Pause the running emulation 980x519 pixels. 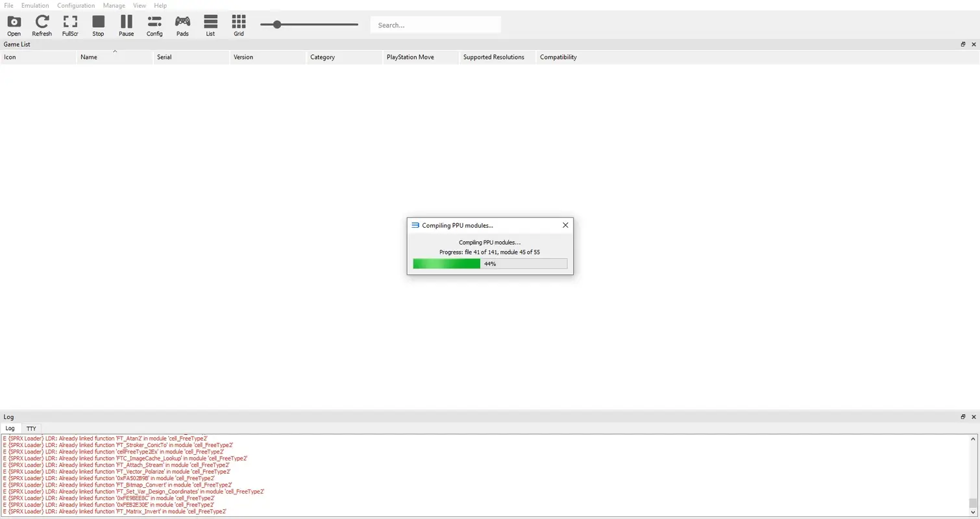point(126,25)
